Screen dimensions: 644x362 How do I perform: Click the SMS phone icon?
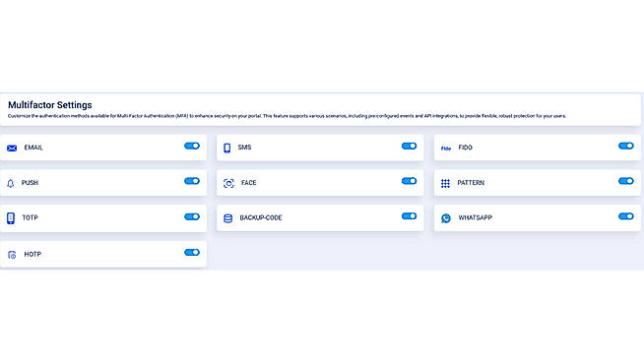coord(227,148)
